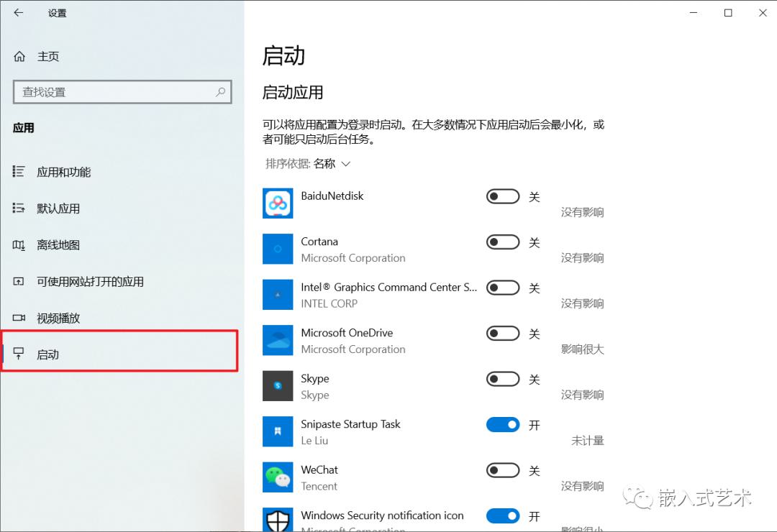Click the back arrow in Settings
Viewport: 777px width, 532px height.
19,13
